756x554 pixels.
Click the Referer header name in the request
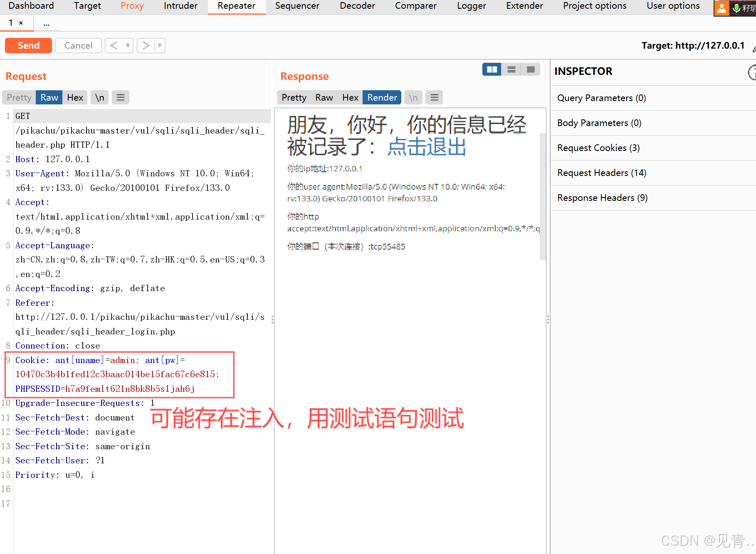[x=33, y=303]
